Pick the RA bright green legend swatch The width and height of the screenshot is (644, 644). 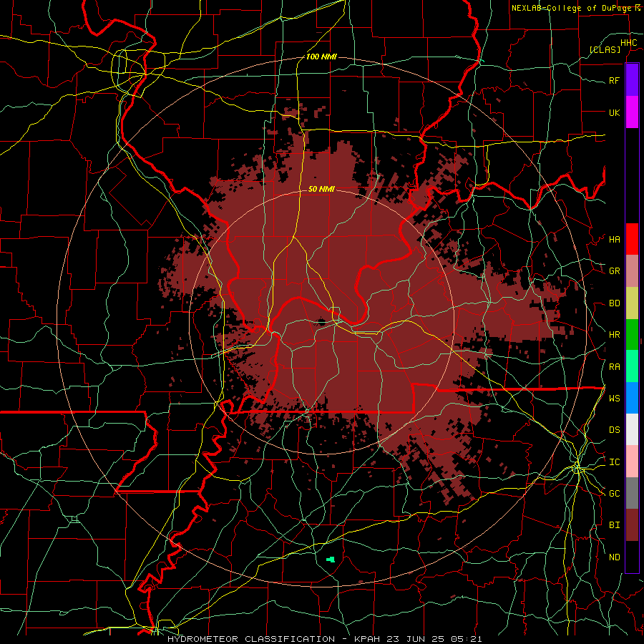coord(632,366)
